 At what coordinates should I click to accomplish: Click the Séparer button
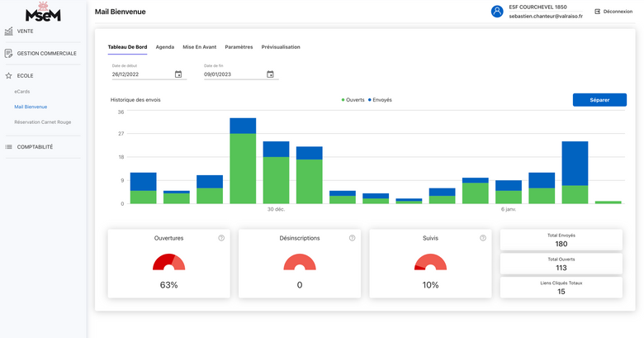599,100
